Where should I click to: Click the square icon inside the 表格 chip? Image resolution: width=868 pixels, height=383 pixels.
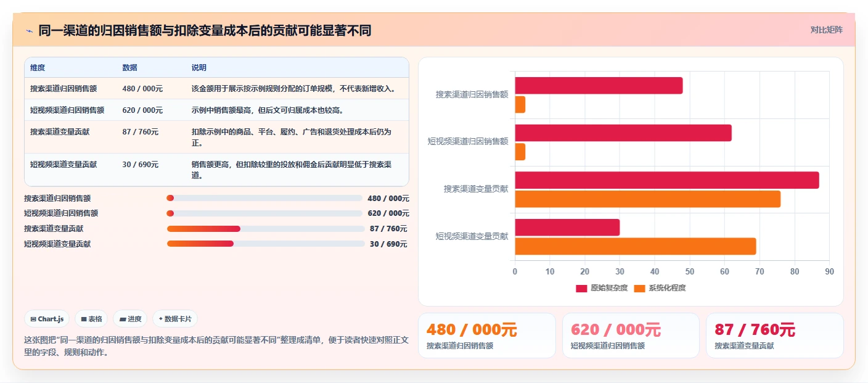pyautogui.click(x=84, y=319)
